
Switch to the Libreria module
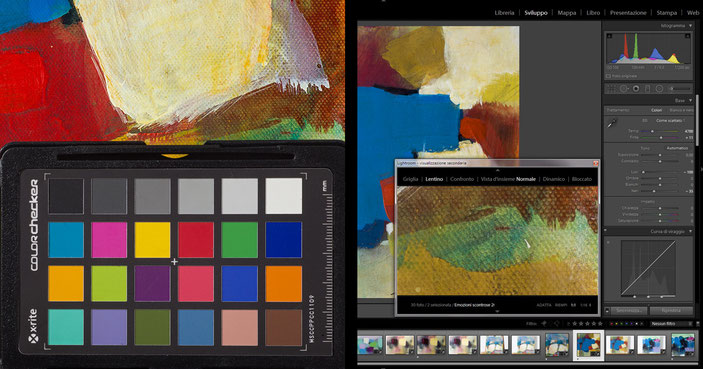[504, 13]
